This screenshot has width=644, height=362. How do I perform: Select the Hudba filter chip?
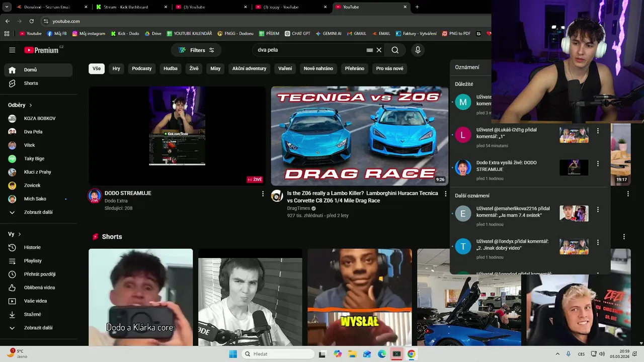[171, 68]
